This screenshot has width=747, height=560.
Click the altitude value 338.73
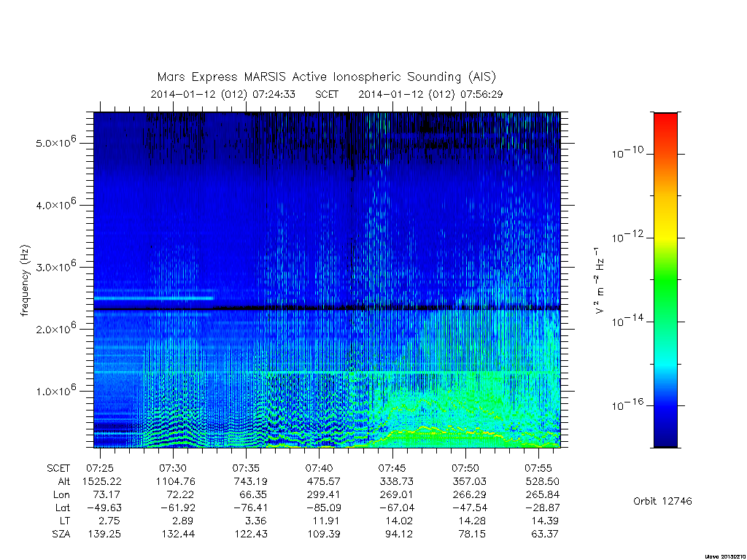(x=396, y=481)
